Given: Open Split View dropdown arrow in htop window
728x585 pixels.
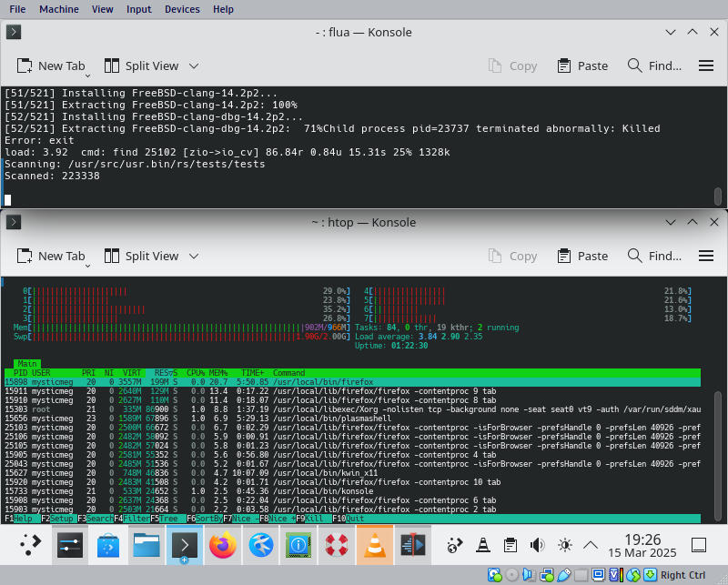Looking at the screenshot, I should (x=194, y=257).
